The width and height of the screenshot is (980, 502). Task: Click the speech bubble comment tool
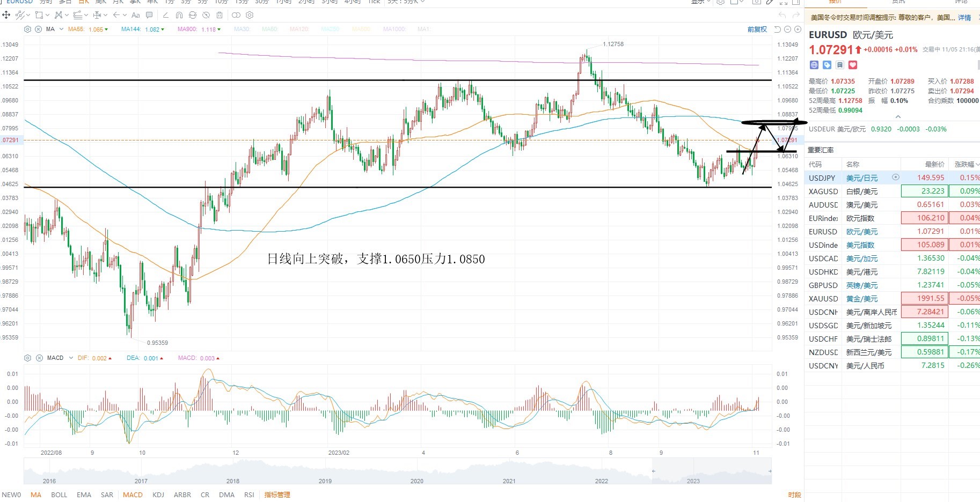(x=149, y=15)
